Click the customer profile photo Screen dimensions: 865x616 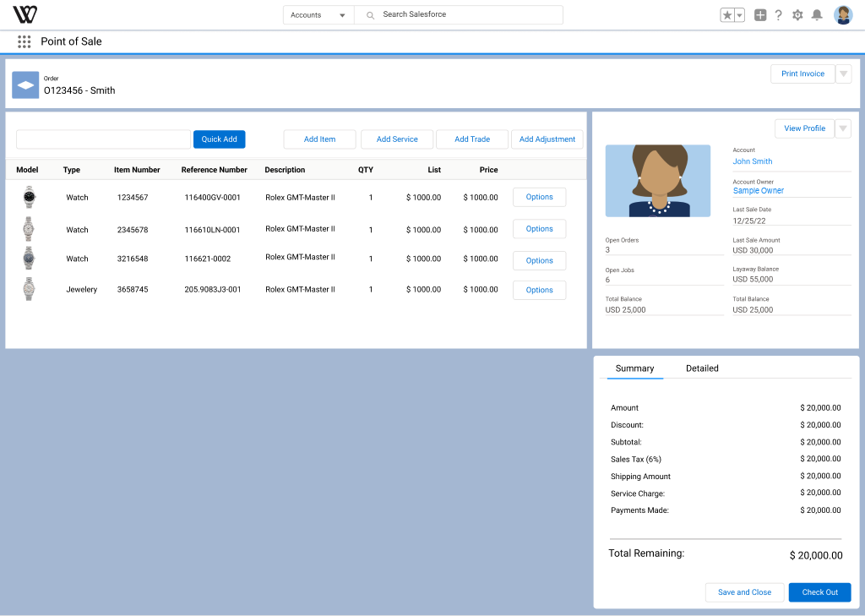(x=657, y=181)
